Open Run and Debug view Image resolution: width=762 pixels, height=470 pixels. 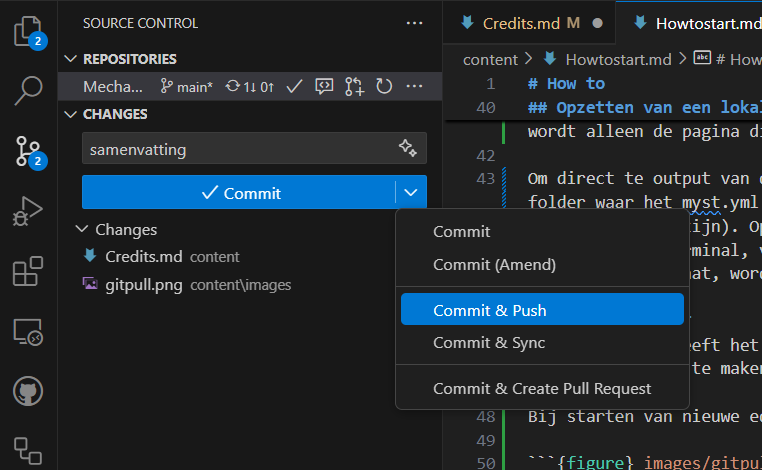tap(28, 211)
